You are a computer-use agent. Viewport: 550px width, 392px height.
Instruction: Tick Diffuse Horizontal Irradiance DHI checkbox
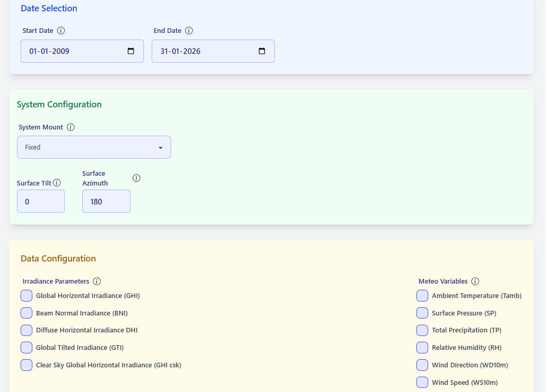click(26, 330)
